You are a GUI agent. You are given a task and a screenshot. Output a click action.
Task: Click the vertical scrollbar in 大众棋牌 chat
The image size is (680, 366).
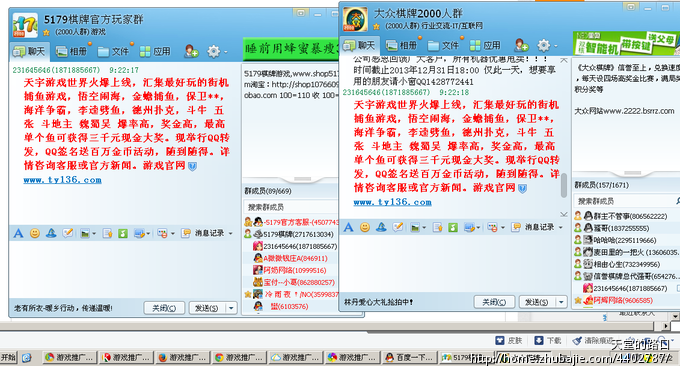click(564, 185)
